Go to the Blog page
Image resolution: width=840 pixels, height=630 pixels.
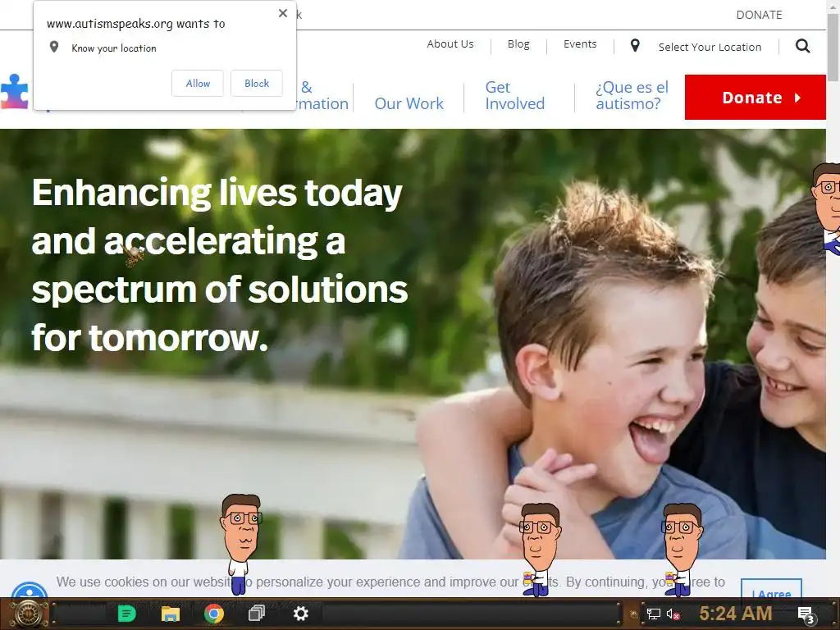(518, 44)
